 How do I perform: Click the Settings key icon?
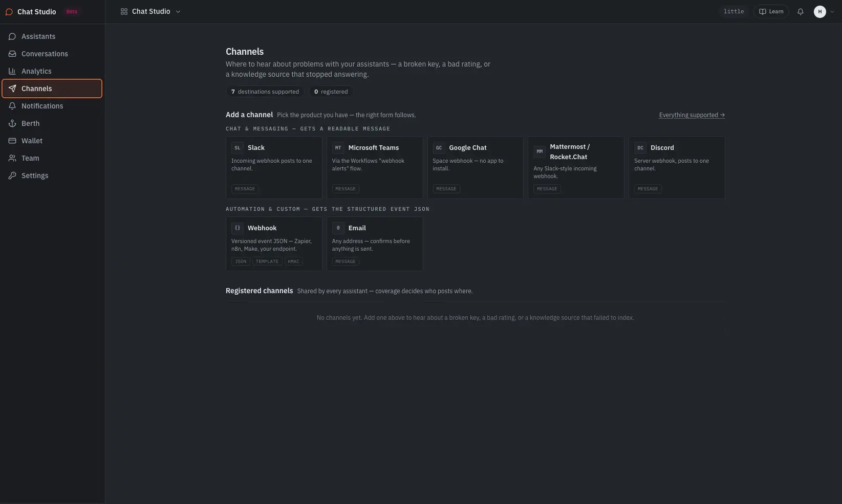tap(12, 176)
